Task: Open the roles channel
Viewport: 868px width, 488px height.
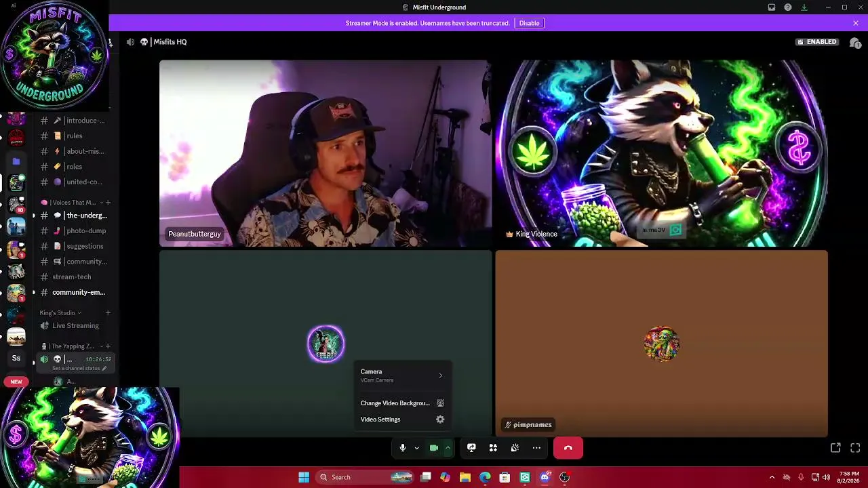Action: point(74,167)
